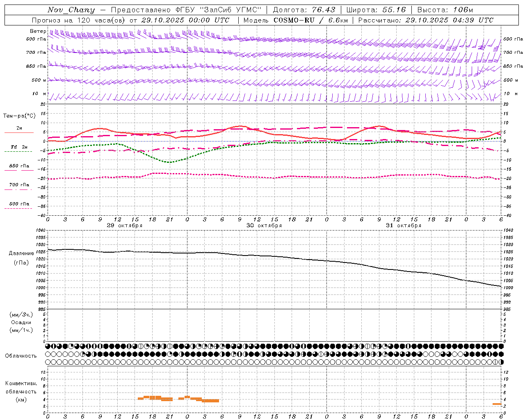Click the forecast text "Прогноз на 120 часа(ов)"
The image size is (525, 420).
(x=78, y=20)
